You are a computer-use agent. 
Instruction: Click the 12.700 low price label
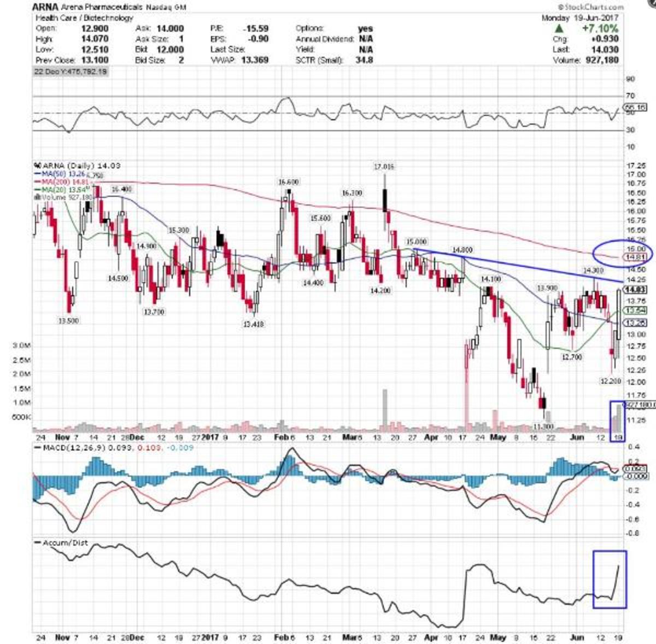572,356
